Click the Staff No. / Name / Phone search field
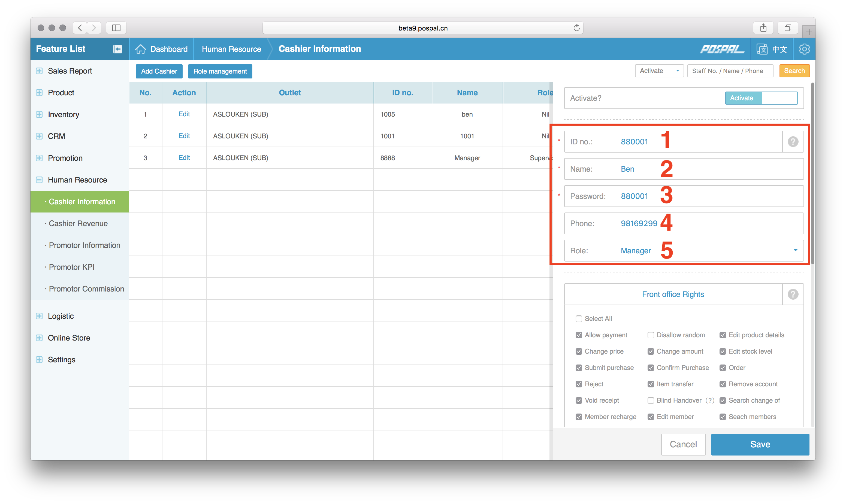846x504 pixels. [730, 71]
